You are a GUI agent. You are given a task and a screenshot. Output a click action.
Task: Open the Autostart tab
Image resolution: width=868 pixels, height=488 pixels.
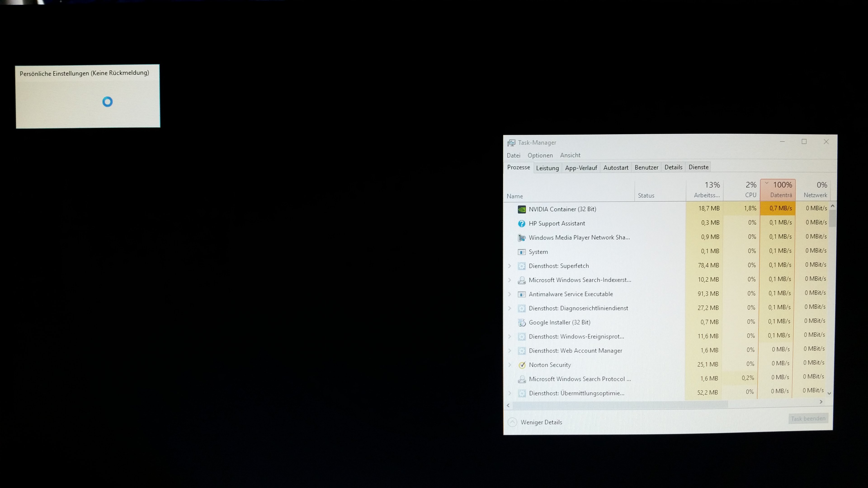[x=616, y=168]
